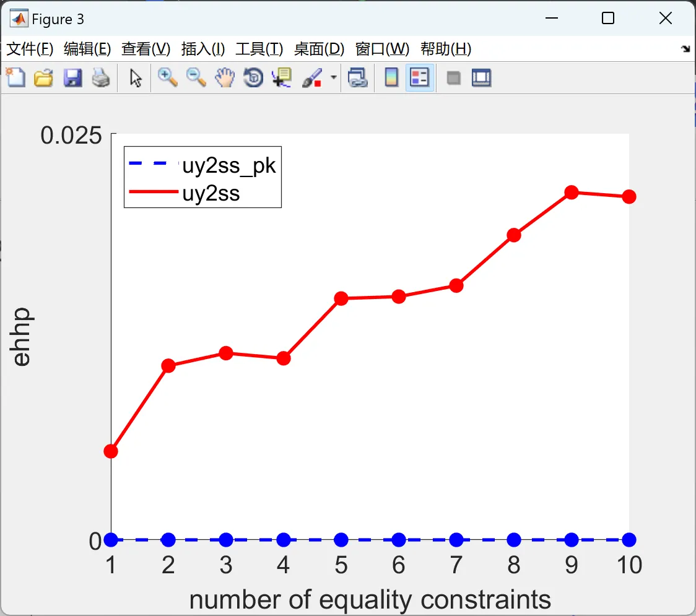Select the Rotate 3D tool
Viewport: 696px width, 616px height.
coord(253,77)
